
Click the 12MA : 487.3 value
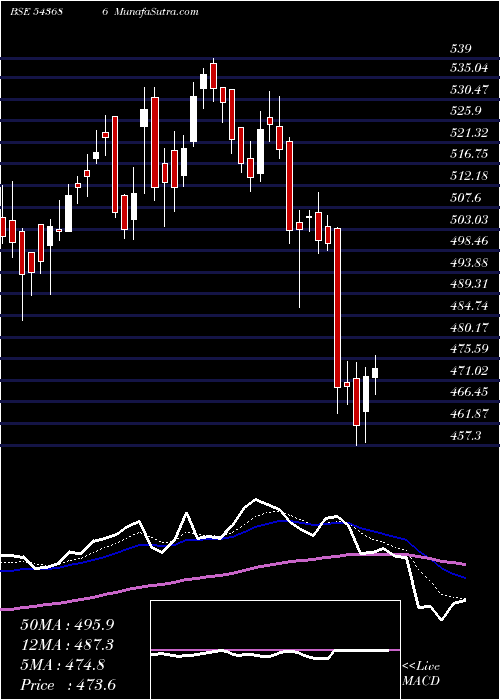67,644
